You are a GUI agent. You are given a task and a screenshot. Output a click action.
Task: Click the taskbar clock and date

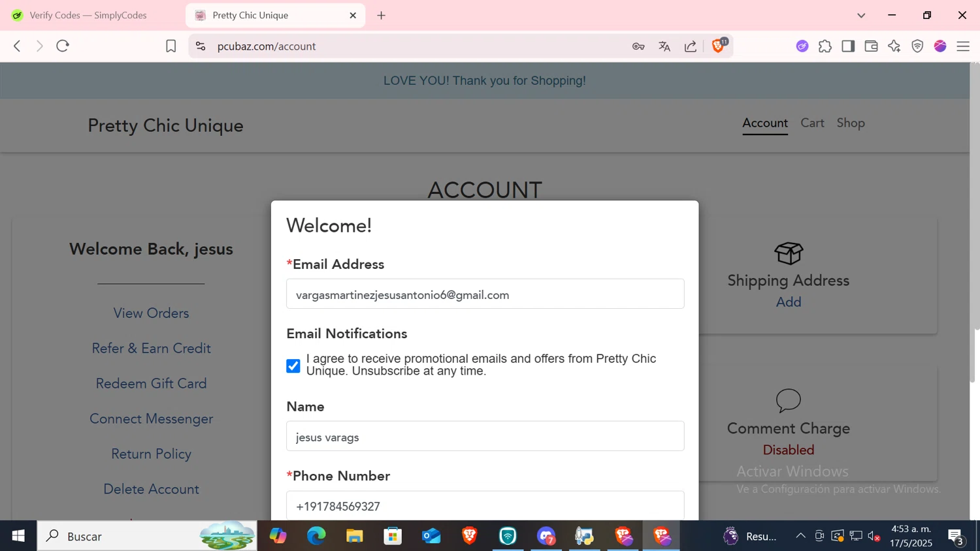(911, 536)
